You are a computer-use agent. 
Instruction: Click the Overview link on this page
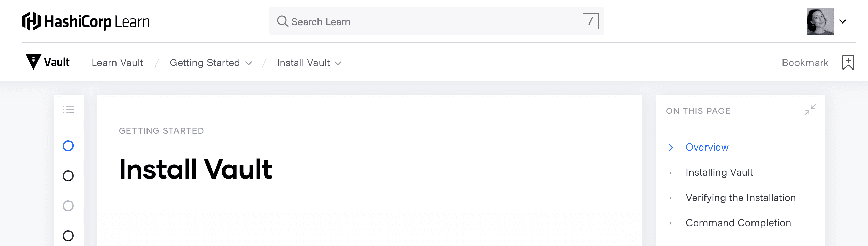pos(707,147)
